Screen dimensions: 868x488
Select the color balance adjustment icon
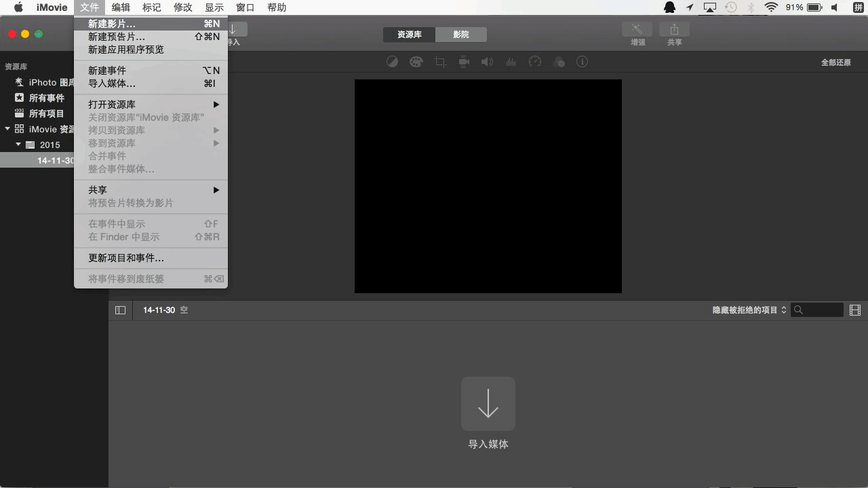tap(392, 61)
